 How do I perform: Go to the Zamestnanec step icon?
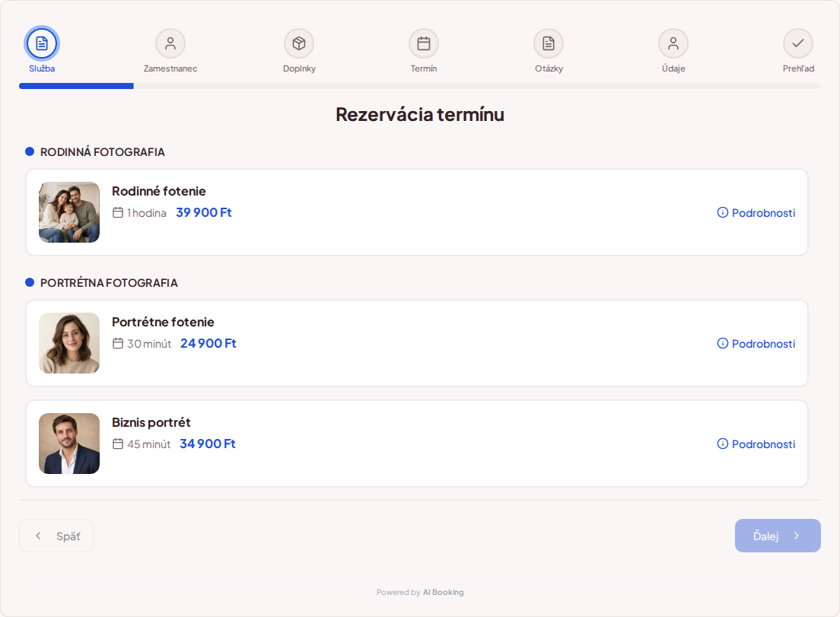(x=170, y=43)
